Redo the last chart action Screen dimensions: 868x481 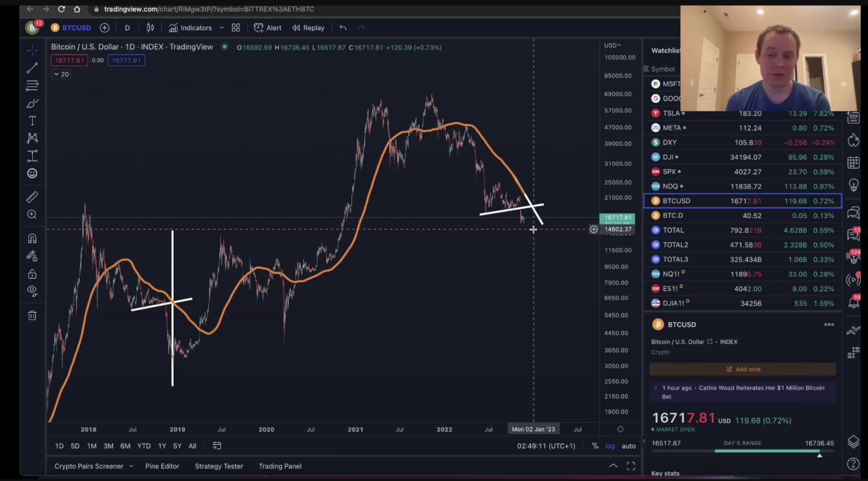[x=361, y=28]
